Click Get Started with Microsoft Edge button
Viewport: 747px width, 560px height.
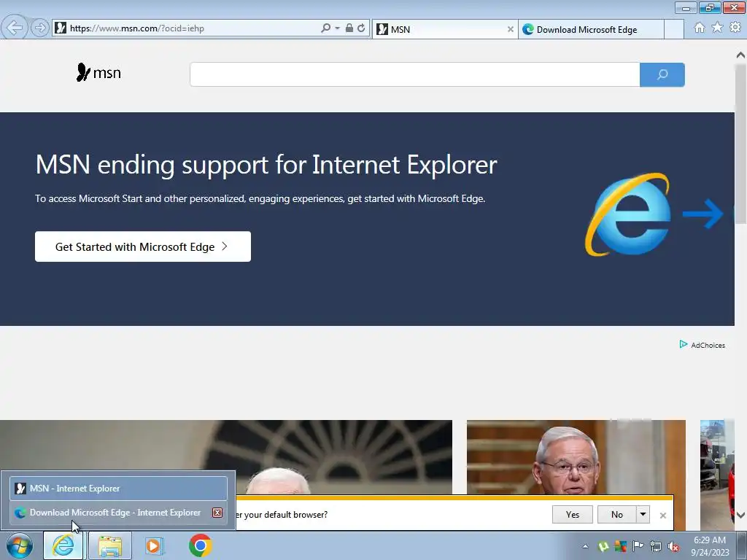143,246
